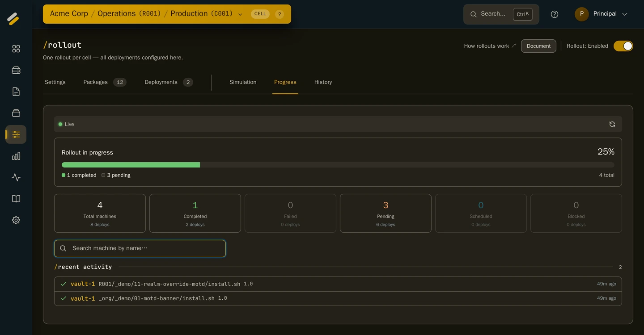
Task: Click the P avatar in header
Action: click(581, 14)
